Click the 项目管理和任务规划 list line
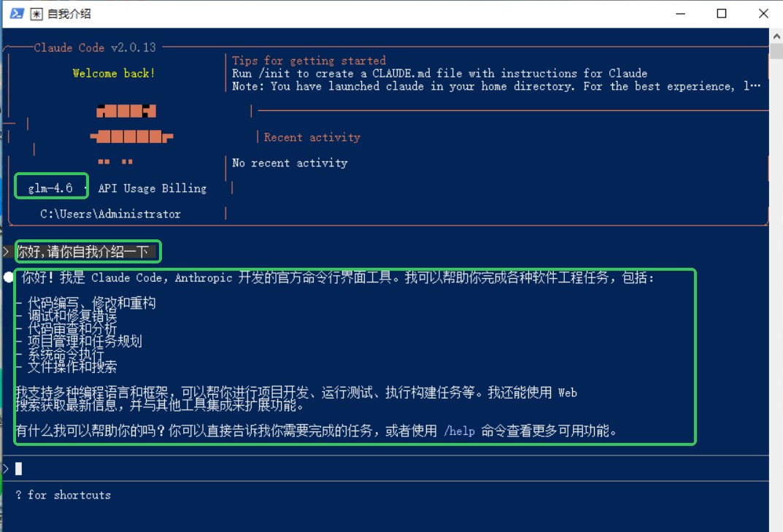 point(80,342)
